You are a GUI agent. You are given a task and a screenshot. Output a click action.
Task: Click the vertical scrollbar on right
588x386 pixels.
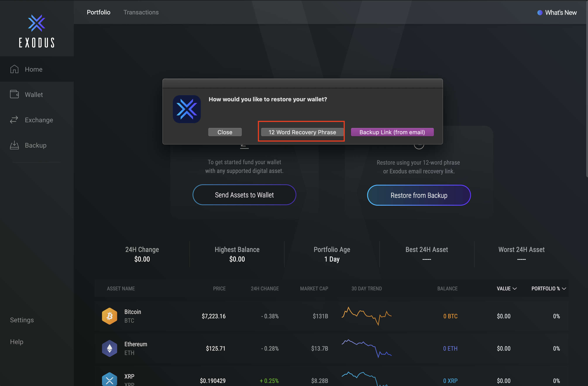tap(587, 89)
